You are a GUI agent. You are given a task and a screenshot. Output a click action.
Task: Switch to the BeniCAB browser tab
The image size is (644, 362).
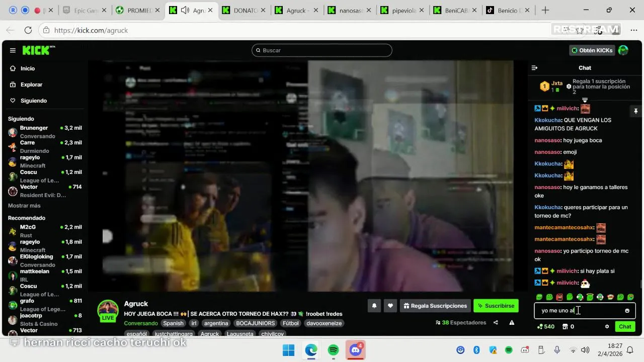[x=455, y=10]
